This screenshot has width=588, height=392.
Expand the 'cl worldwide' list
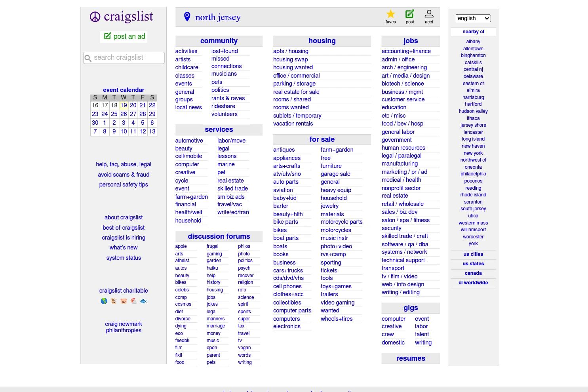click(x=473, y=283)
